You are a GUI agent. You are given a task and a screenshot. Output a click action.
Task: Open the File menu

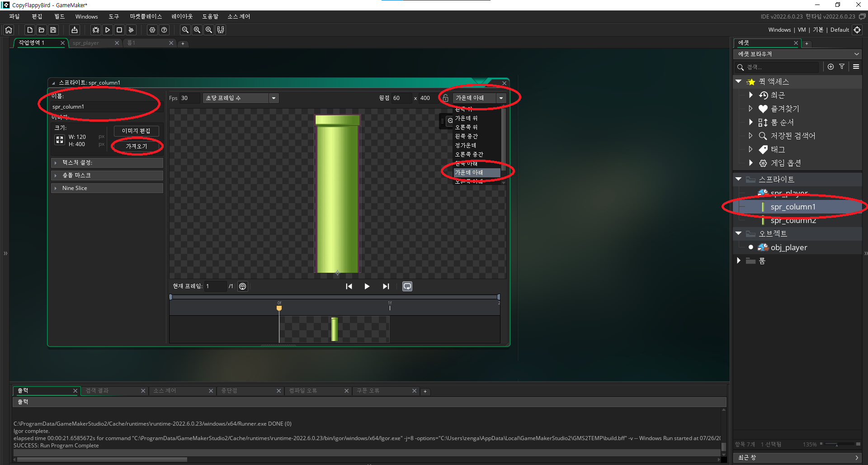pyautogui.click(x=14, y=17)
